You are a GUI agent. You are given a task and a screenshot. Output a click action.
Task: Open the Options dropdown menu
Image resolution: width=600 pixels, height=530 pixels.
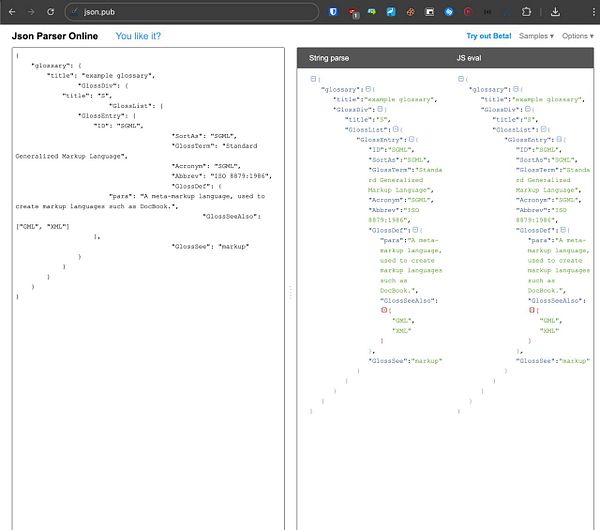[577, 36]
